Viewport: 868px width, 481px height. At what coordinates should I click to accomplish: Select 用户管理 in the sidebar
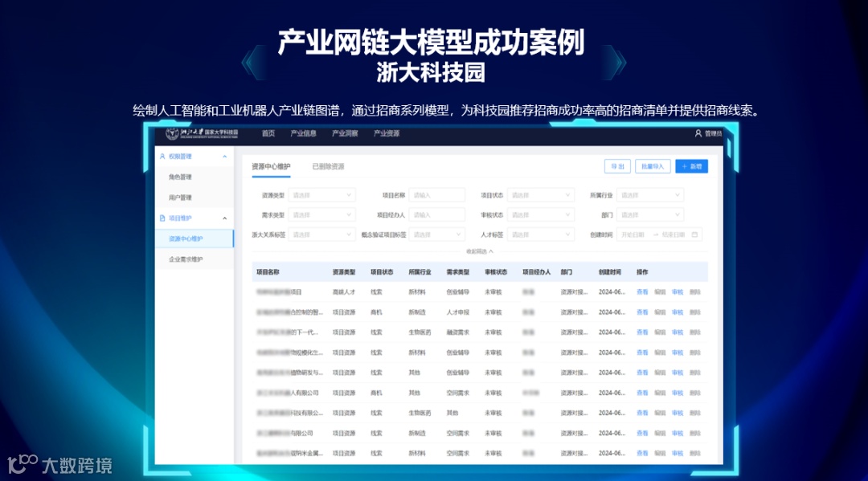point(180,198)
